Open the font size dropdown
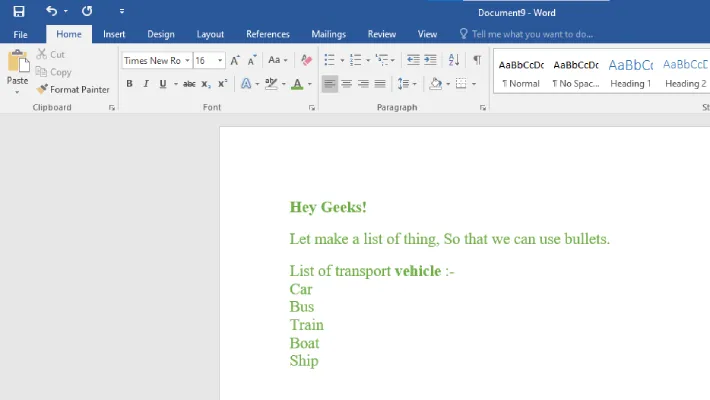The width and height of the screenshot is (710, 400). tap(220, 61)
